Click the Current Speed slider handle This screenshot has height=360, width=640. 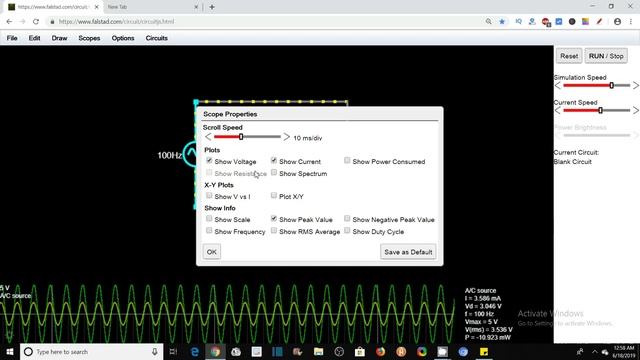[x=600, y=111]
